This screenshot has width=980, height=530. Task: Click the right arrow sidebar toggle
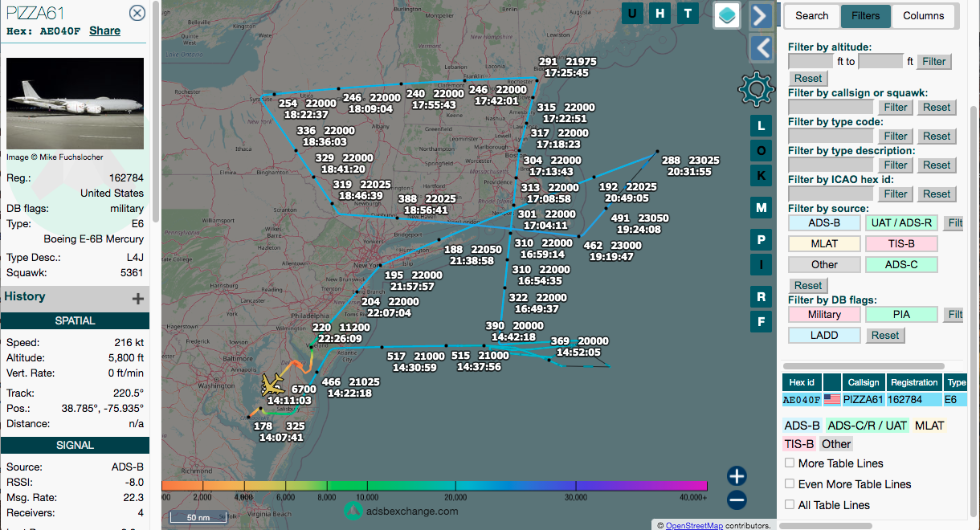(761, 15)
